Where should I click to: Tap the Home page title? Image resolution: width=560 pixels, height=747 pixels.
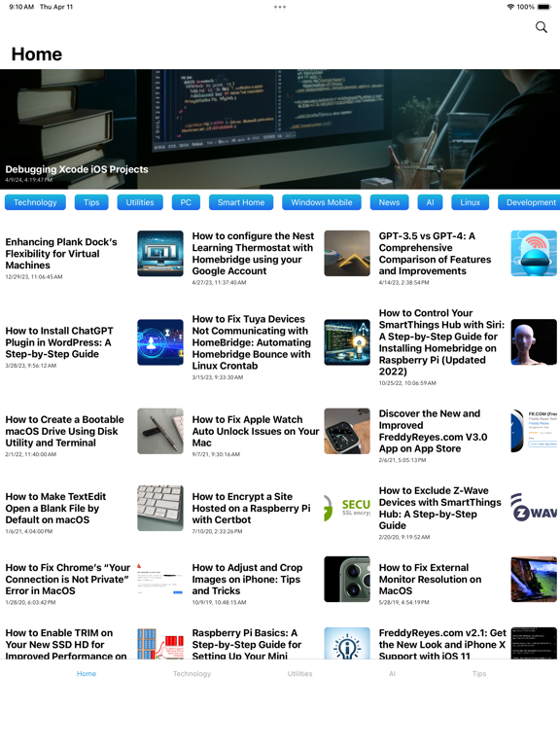pos(37,54)
